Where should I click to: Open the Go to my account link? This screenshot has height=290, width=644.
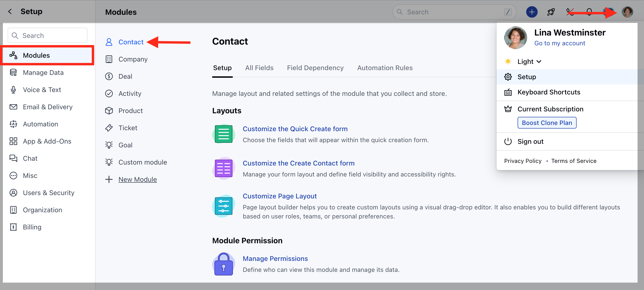point(559,43)
